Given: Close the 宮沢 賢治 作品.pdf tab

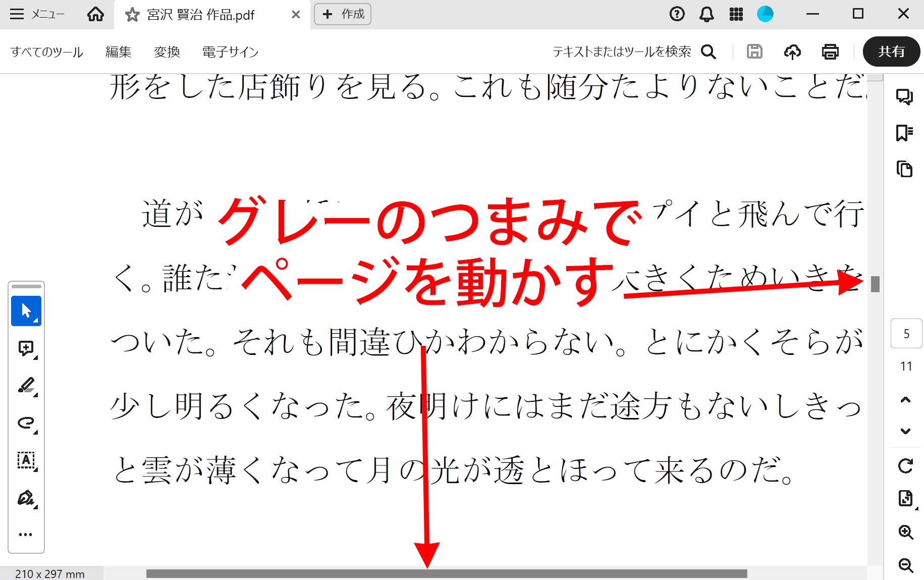Looking at the screenshot, I should tap(296, 15).
